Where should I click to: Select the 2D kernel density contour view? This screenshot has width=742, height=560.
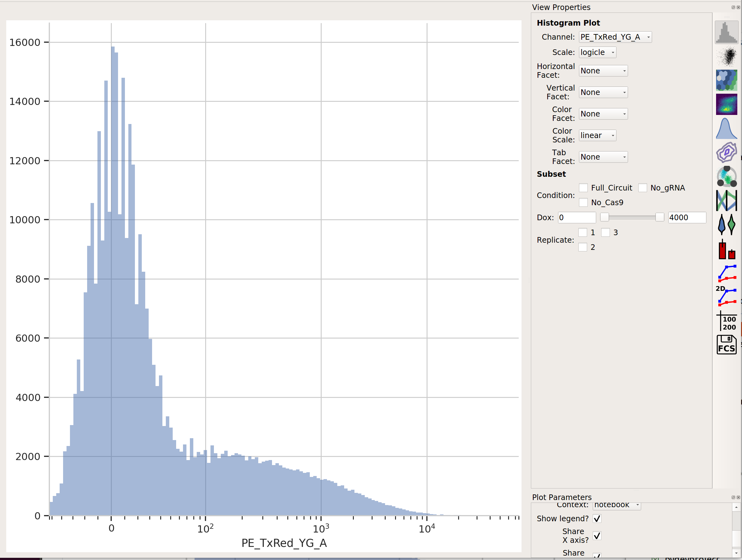click(x=726, y=152)
